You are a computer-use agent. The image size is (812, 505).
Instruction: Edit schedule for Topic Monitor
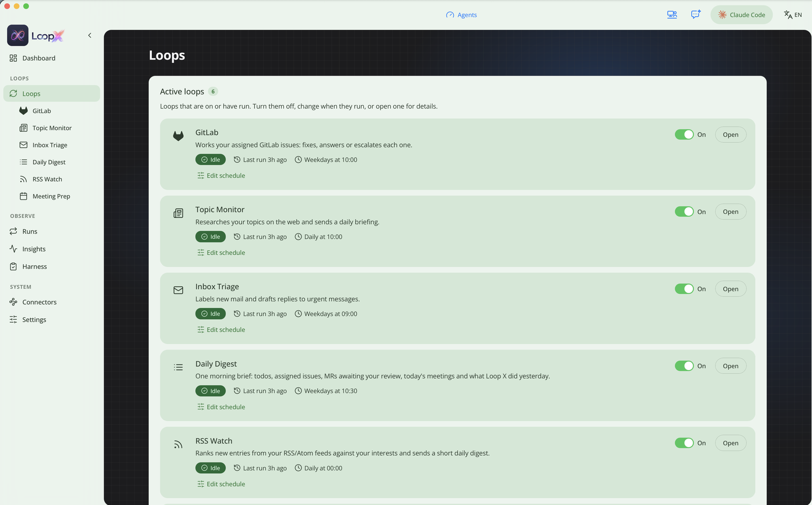pyautogui.click(x=221, y=253)
